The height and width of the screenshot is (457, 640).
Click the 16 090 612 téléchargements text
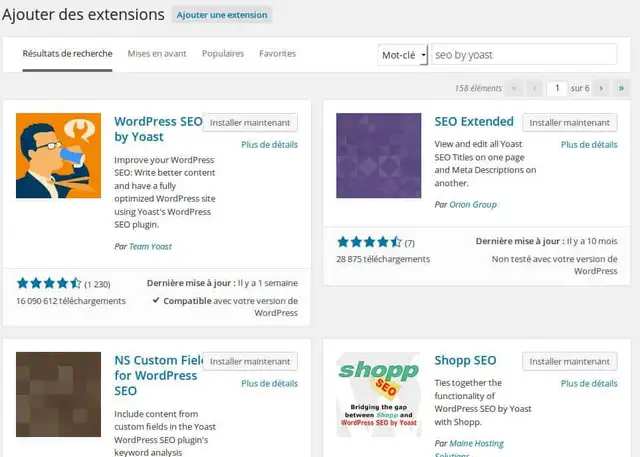pos(71,301)
